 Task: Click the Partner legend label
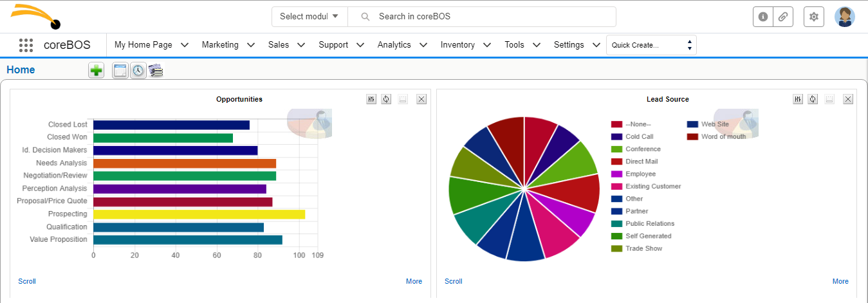point(637,211)
